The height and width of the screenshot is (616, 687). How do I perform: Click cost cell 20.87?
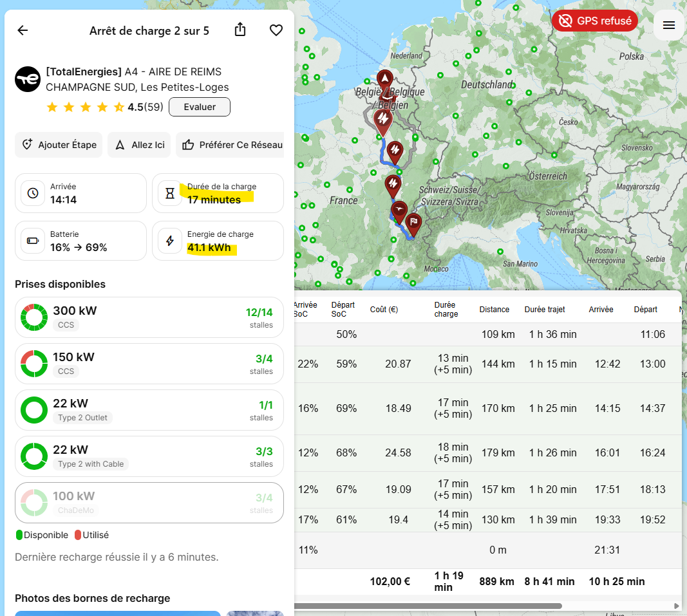(398, 364)
